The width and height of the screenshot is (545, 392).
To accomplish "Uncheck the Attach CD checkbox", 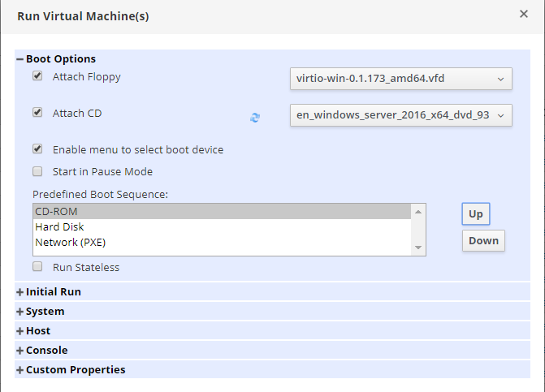I will pyautogui.click(x=37, y=113).
